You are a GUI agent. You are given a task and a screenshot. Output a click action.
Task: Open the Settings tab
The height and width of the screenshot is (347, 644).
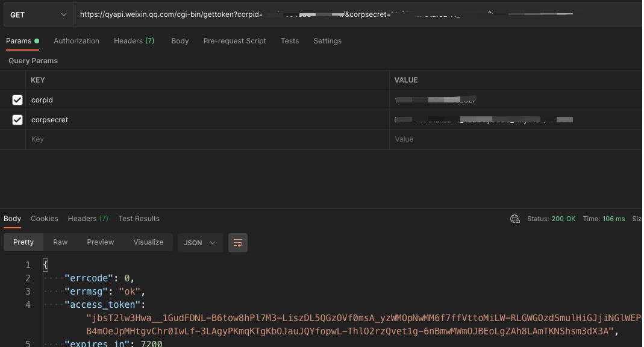tap(327, 41)
